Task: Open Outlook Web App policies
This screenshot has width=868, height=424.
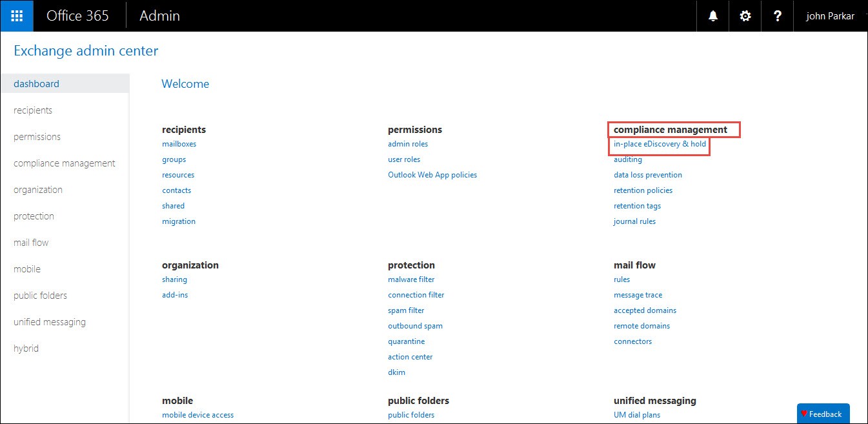Action: 432,174
